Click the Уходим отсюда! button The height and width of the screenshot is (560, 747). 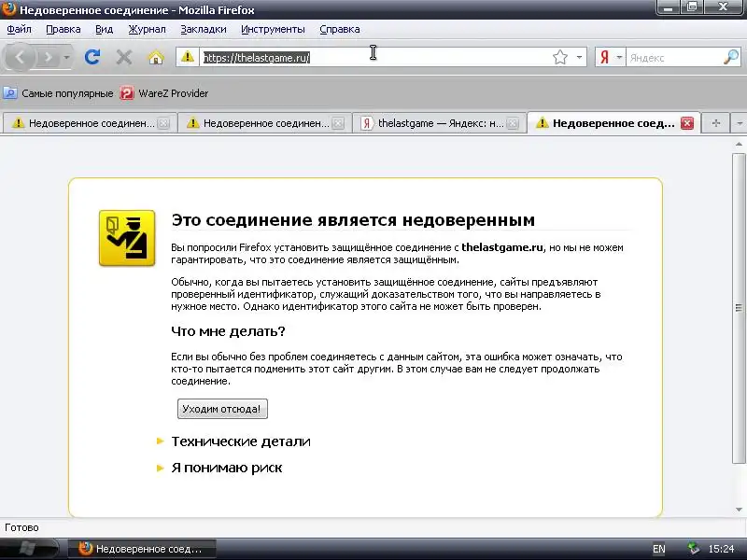point(222,409)
